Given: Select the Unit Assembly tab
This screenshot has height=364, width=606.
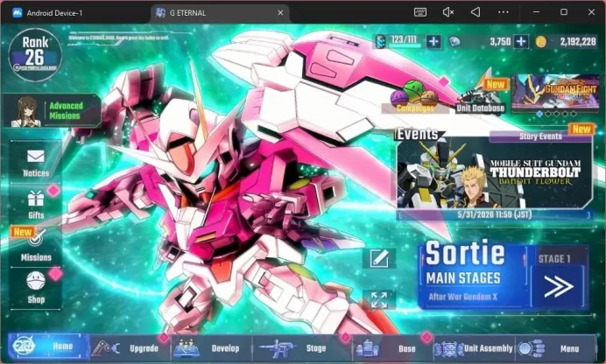Looking at the screenshot, I should 474,348.
